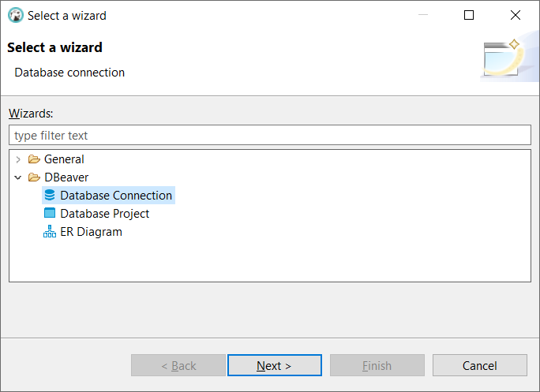Click the disabled Back button
540x392 pixels.
[178, 365]
